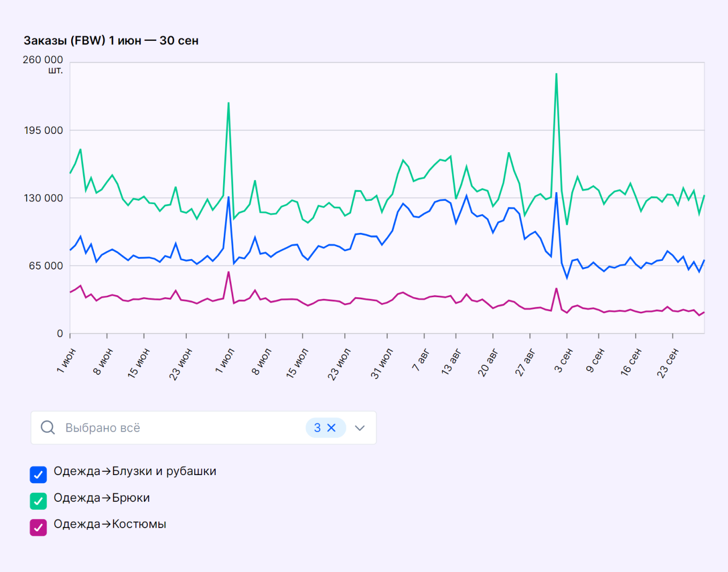Click the 20 авг date label

click(x=488, y=363)
